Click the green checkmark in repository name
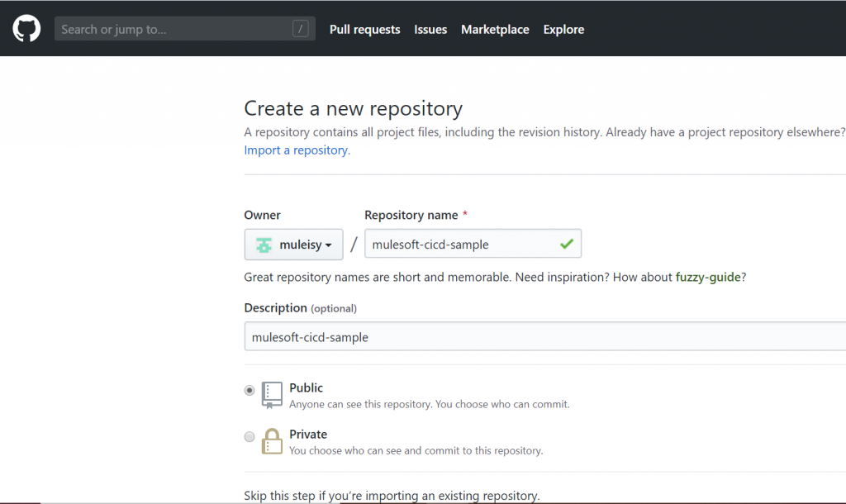This screenshot has height=504, width=846. 566,245
